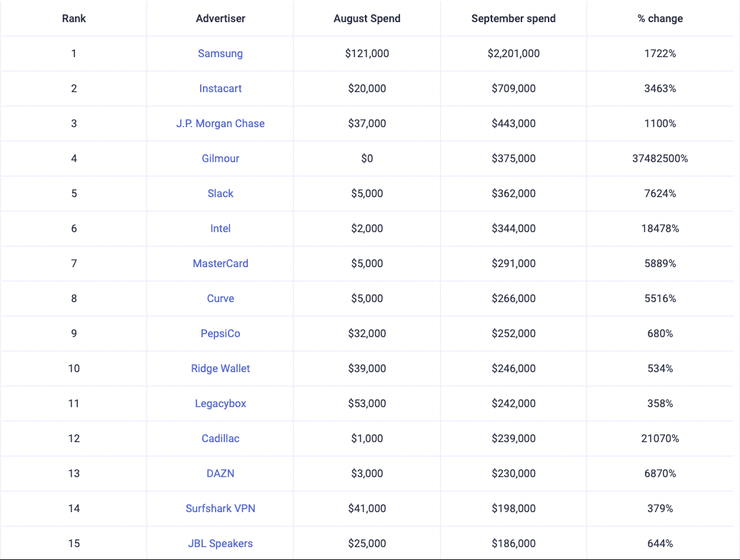Open the MasterCard advertiser link
This screenshot has width=740, height=560.
(x=220, y=264)
